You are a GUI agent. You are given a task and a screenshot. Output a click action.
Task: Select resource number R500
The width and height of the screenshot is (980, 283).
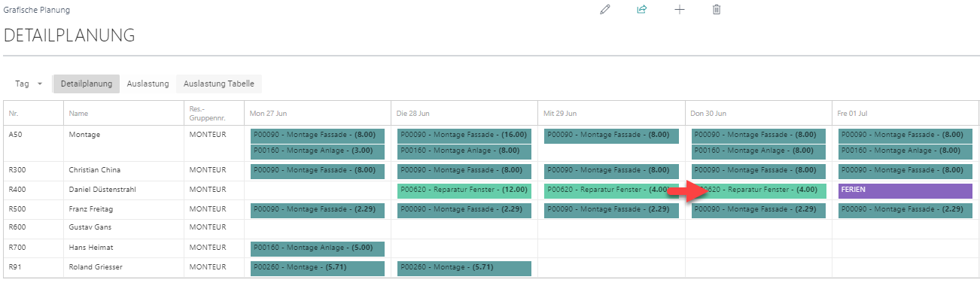pos(17,209)
